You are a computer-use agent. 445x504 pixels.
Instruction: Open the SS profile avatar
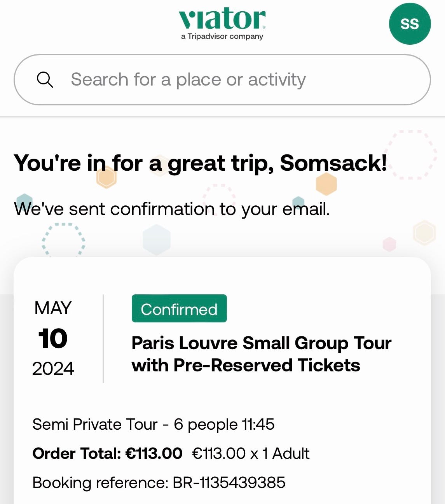pyautogui.click(x=410, y=24)
